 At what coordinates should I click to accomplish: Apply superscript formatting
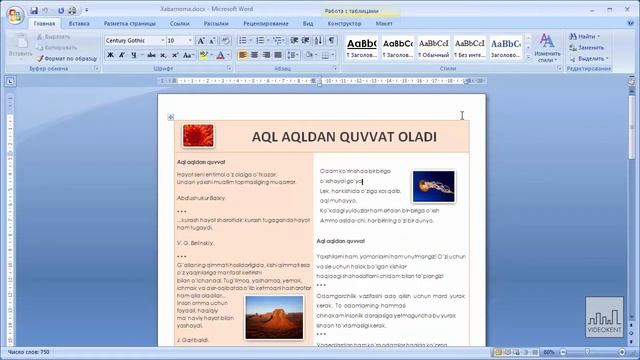pyautogui.click(x=175, y=55)
